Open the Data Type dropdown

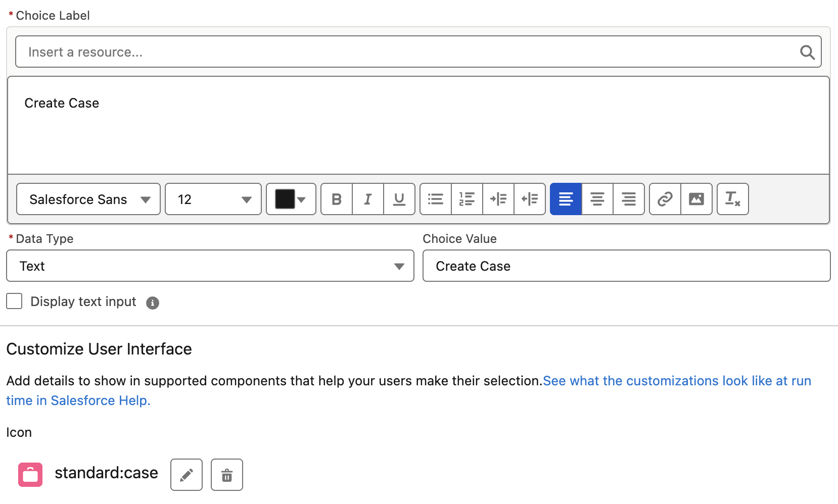pos(209,266)
